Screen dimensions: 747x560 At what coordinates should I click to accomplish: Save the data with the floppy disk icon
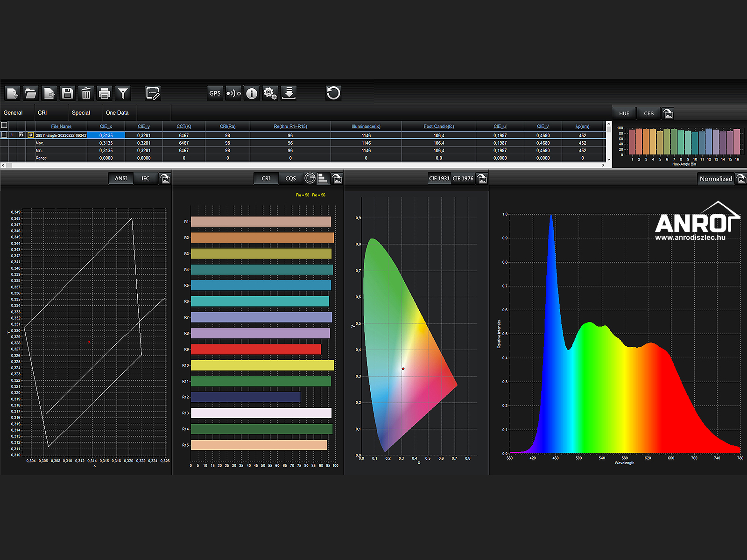coord(68,93)
